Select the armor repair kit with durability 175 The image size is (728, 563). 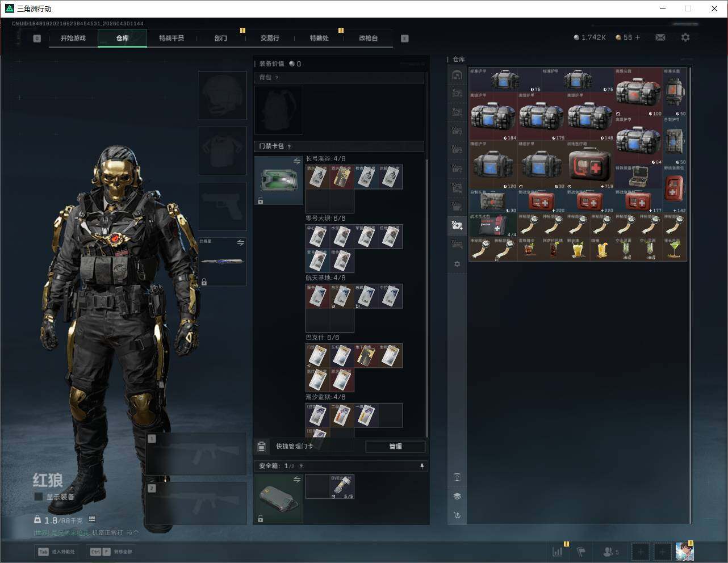pos(542,116)
